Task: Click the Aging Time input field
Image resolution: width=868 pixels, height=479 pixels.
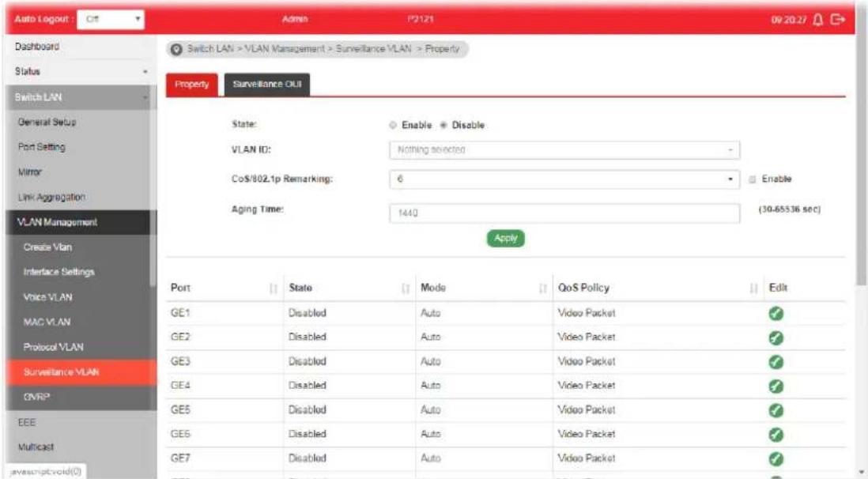Action: coord(564,213)
